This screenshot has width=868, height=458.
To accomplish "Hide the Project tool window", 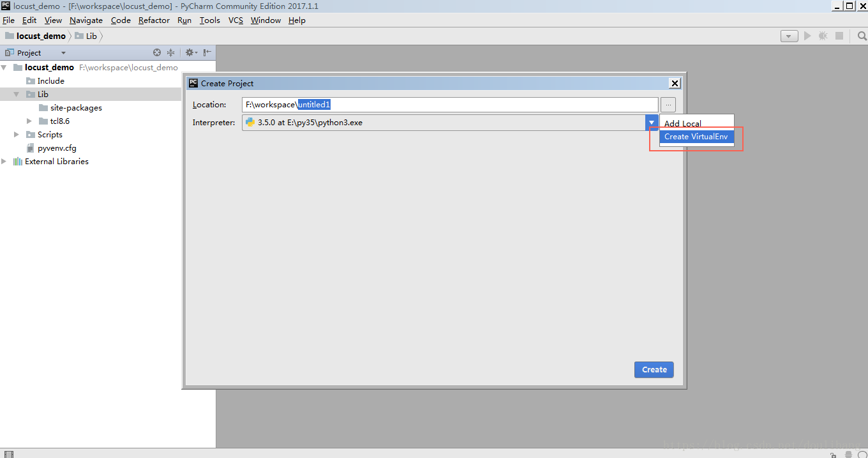I will tap(207, 53).
